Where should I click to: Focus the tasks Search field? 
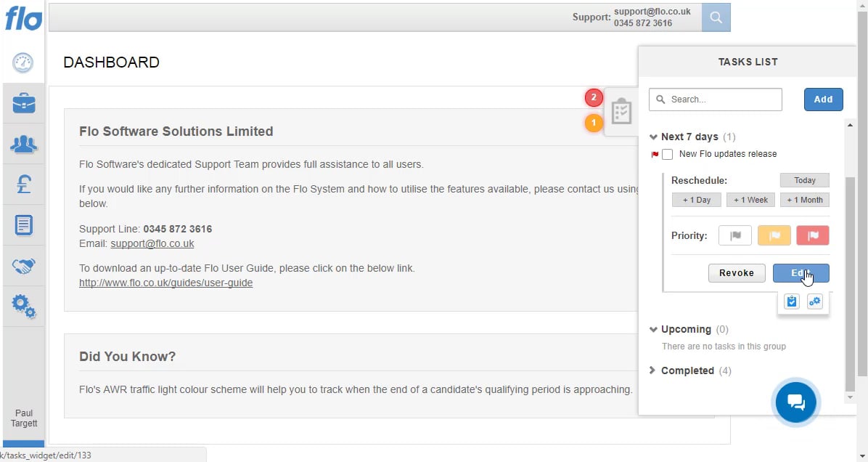point(715,100)
